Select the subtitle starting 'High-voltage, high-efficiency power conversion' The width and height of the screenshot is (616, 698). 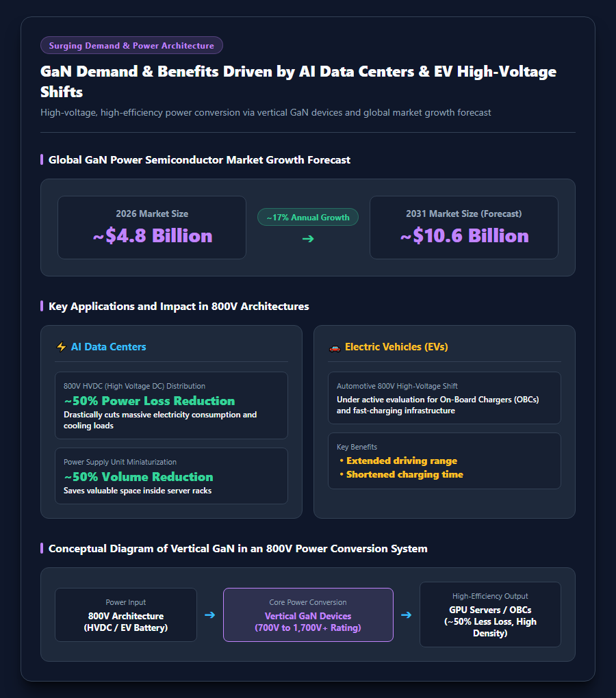click(266, 113)
